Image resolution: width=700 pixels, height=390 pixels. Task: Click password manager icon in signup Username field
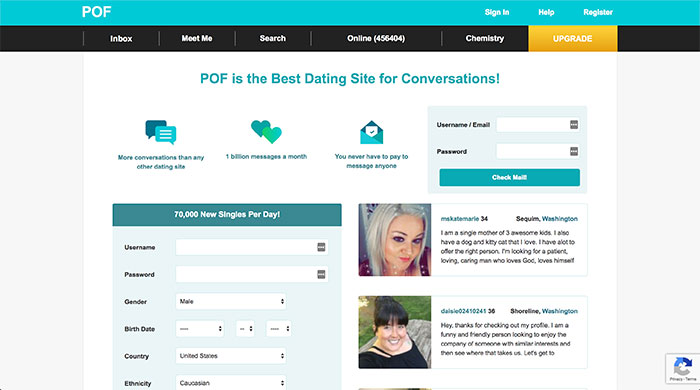(321, 247)
